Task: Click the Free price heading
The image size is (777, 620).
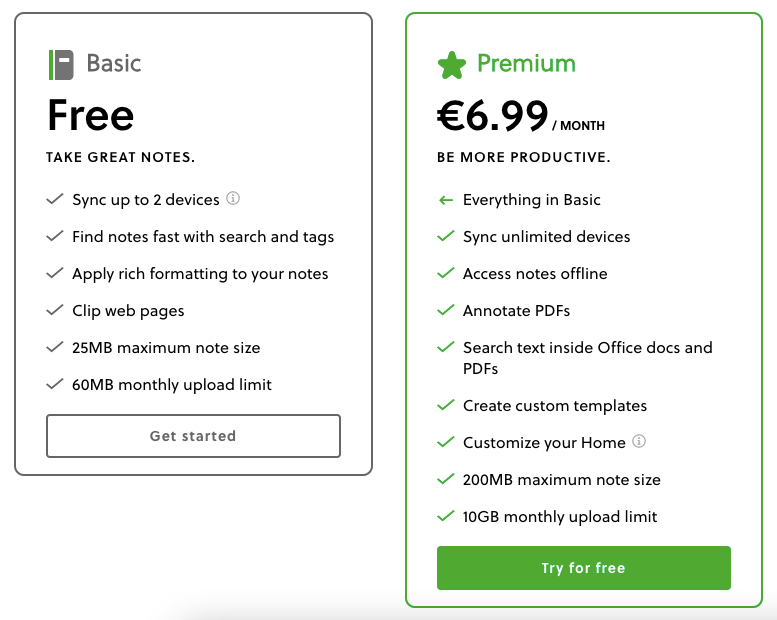Action: coord(91,115)
